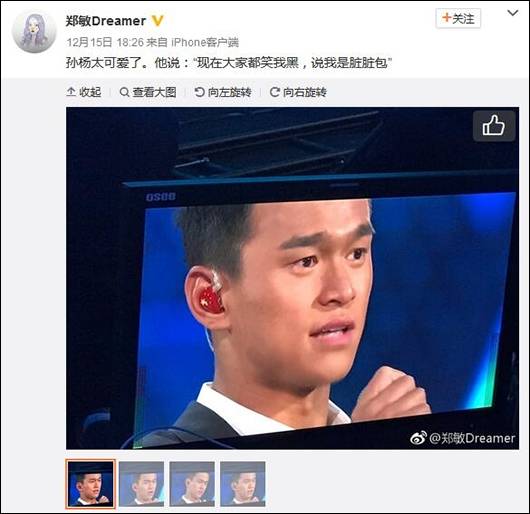Select the first highlighted photo thumbnail
The image size is (530, 514).
[90, 484]
